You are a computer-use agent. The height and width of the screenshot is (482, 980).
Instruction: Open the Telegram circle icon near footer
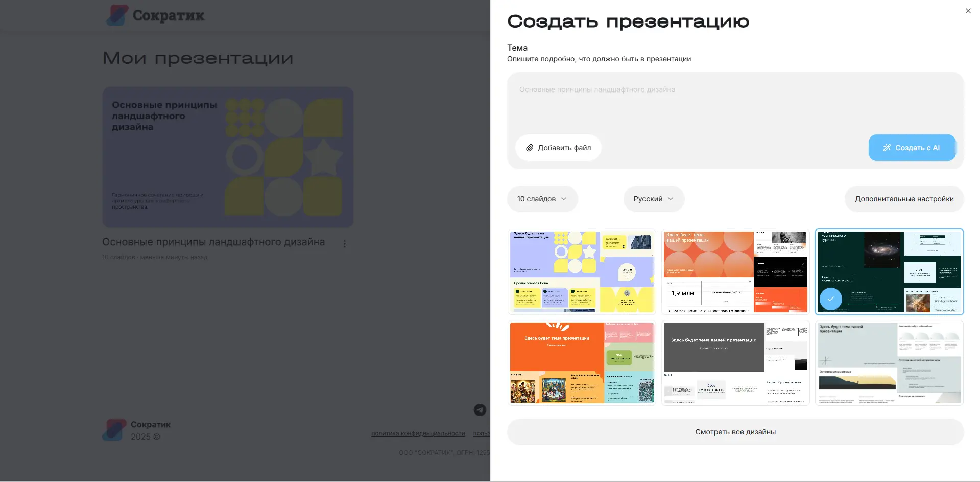pos(480,410)
